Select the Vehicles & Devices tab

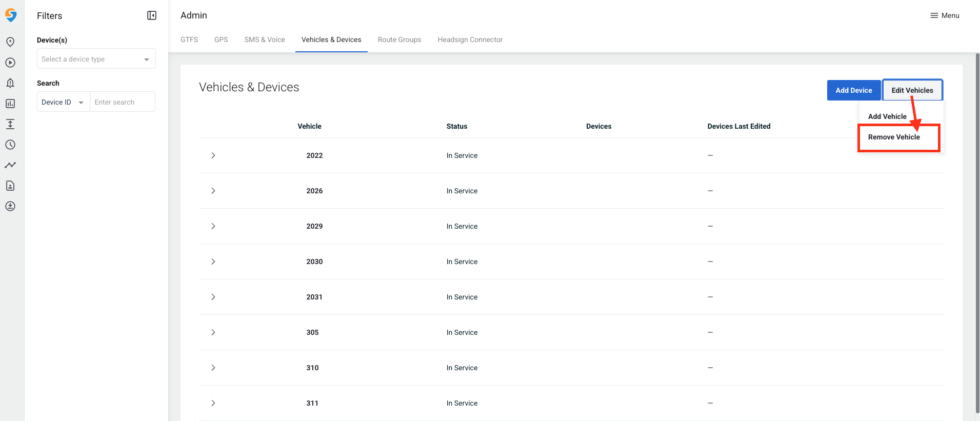point(331,39)
